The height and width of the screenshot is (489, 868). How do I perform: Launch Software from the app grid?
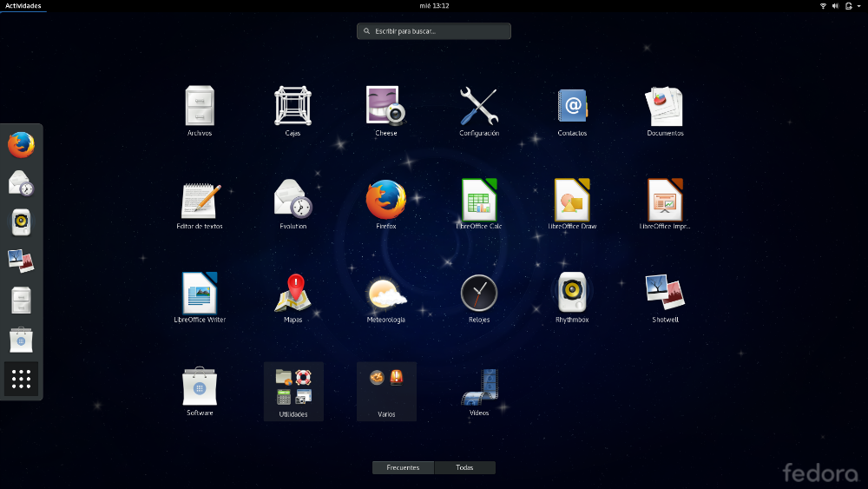(x=200, y=391)
